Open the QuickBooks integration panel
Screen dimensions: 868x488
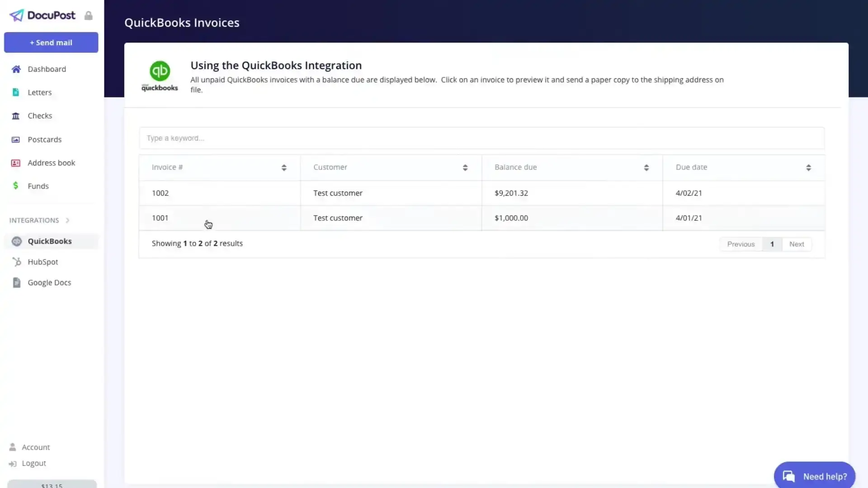[49, 241]
